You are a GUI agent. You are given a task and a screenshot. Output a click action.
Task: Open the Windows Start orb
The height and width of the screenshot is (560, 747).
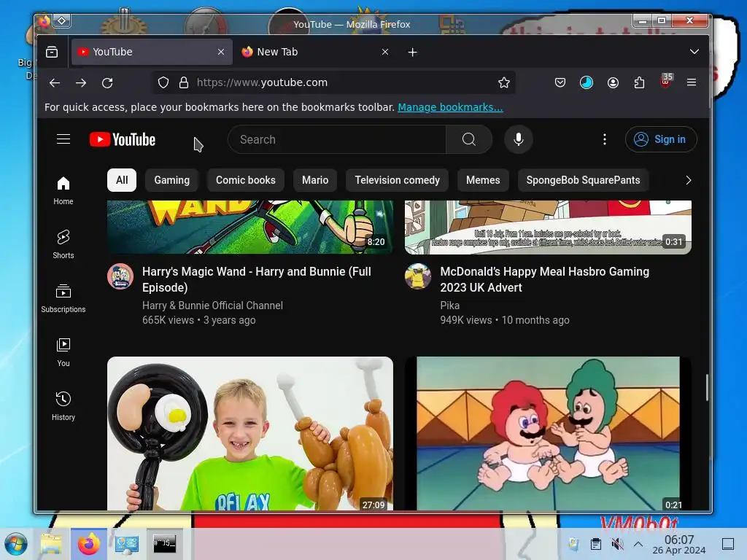click(16, 544)
